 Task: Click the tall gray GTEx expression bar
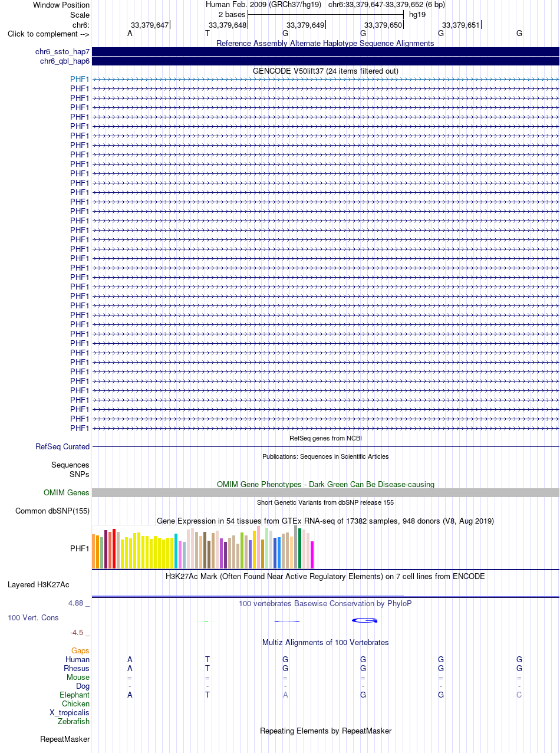click(296, 547)
